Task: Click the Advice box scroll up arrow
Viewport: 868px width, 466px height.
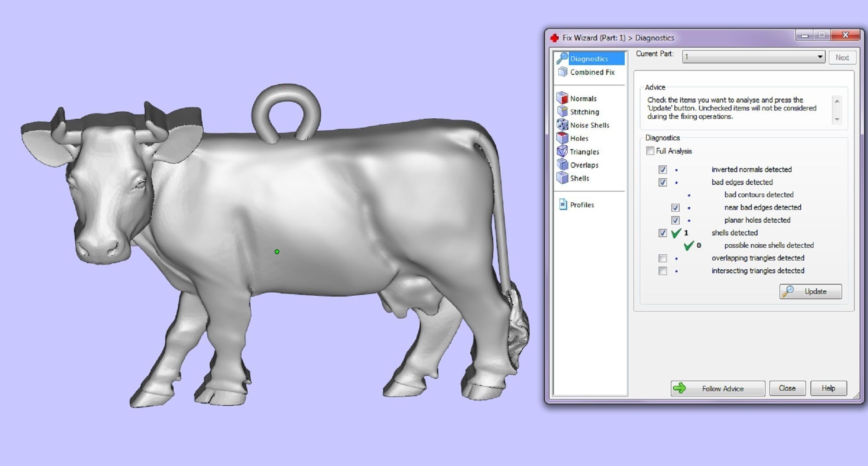Action: [x=837, y=101]
